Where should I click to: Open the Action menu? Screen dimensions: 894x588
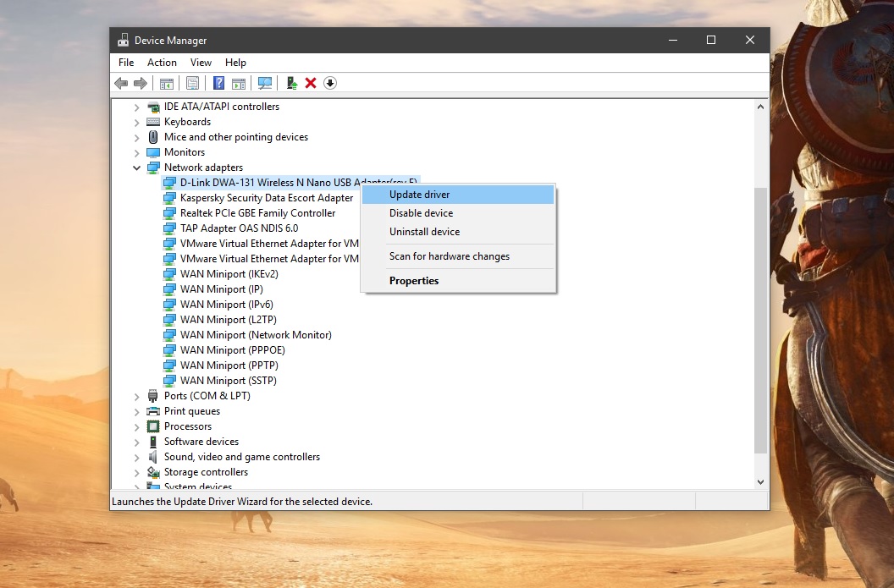point(162,63)
